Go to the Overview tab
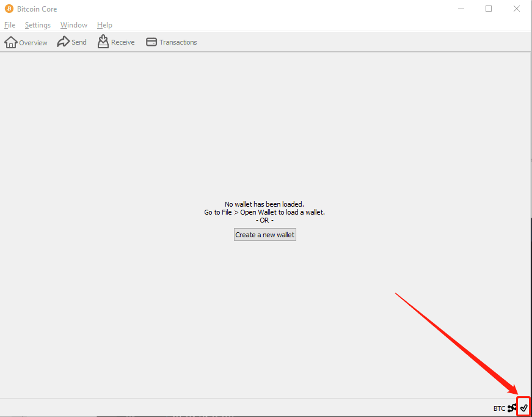 pyautogui.click(x=26, y=42)
